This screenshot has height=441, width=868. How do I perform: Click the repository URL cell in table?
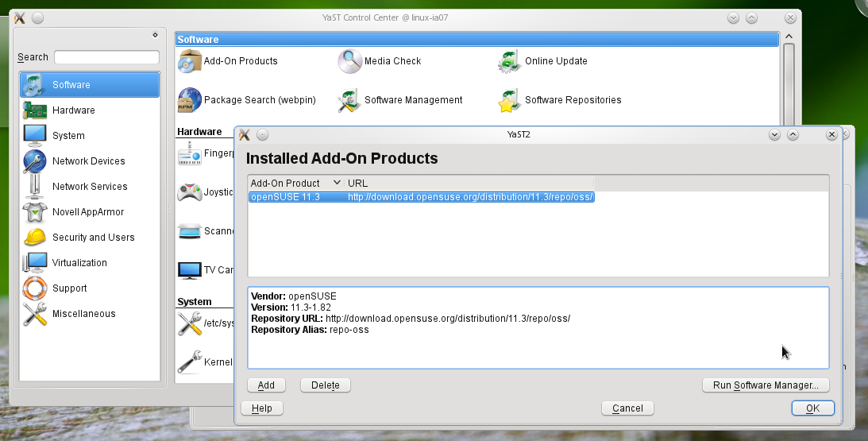tap(471, 197)
